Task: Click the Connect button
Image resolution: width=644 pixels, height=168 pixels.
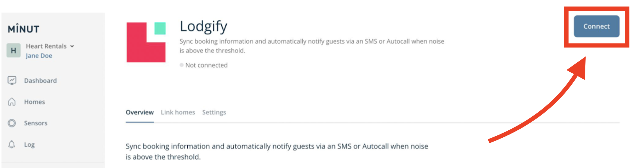Action: [596, 26]
